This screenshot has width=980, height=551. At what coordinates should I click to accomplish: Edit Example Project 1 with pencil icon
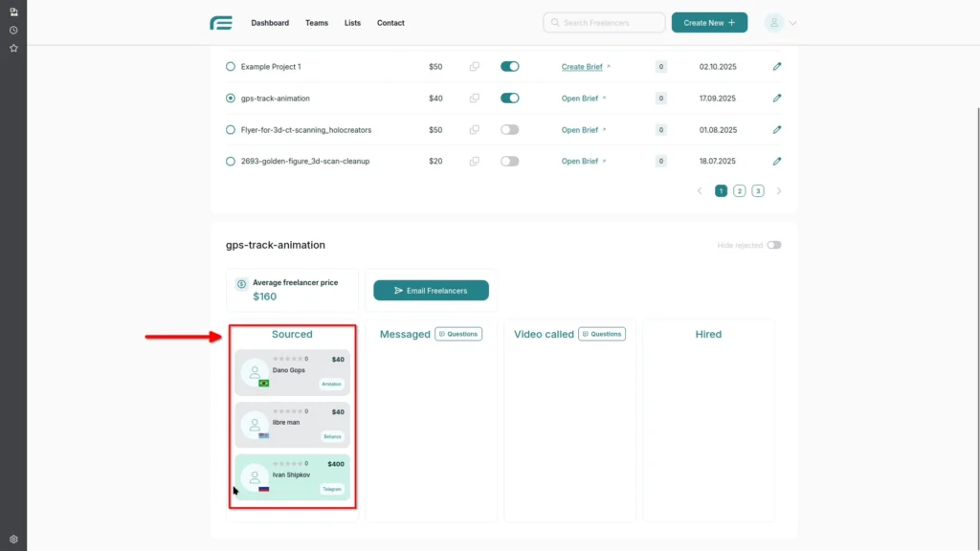pos(777,67)
